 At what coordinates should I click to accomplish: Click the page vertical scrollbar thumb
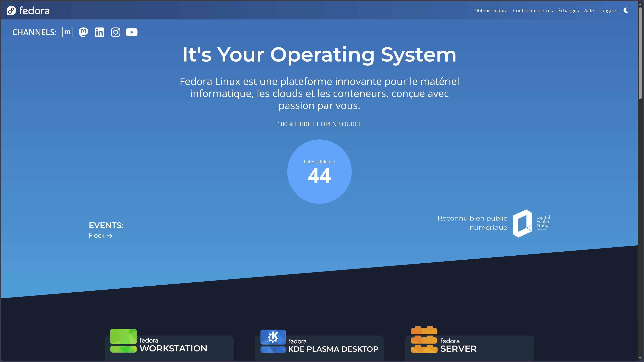pos(640,53)
